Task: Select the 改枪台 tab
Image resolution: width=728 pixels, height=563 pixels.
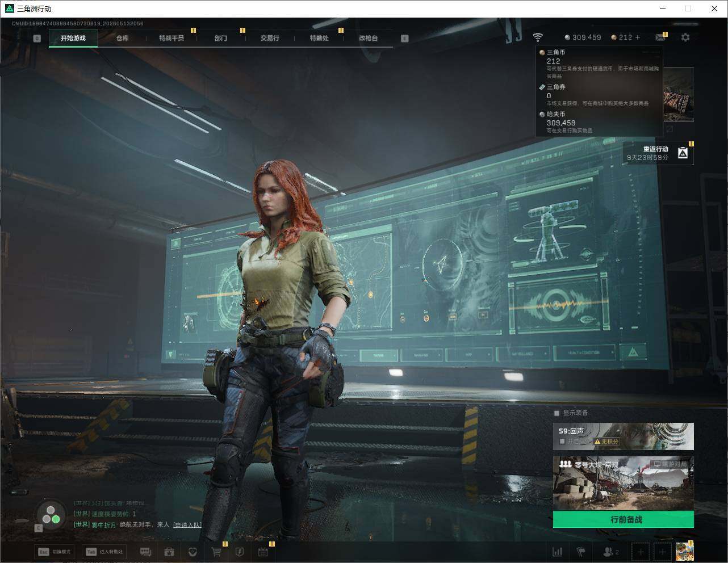Action: [x=368, y=38]
